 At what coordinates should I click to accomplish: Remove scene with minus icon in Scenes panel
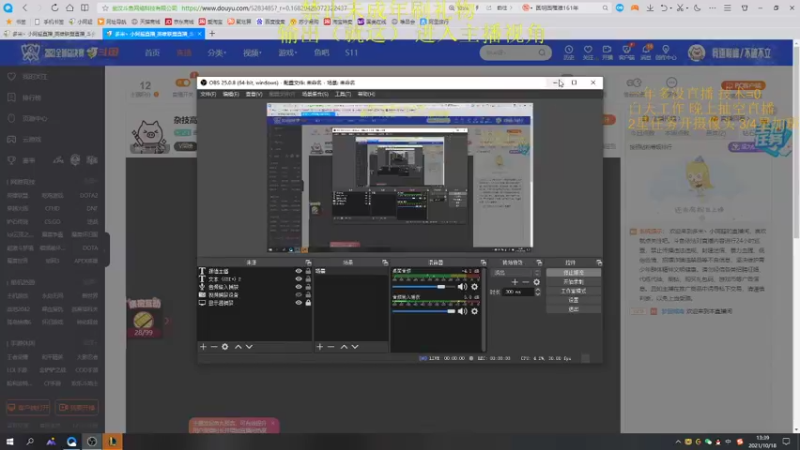click(x=331, y=347)
